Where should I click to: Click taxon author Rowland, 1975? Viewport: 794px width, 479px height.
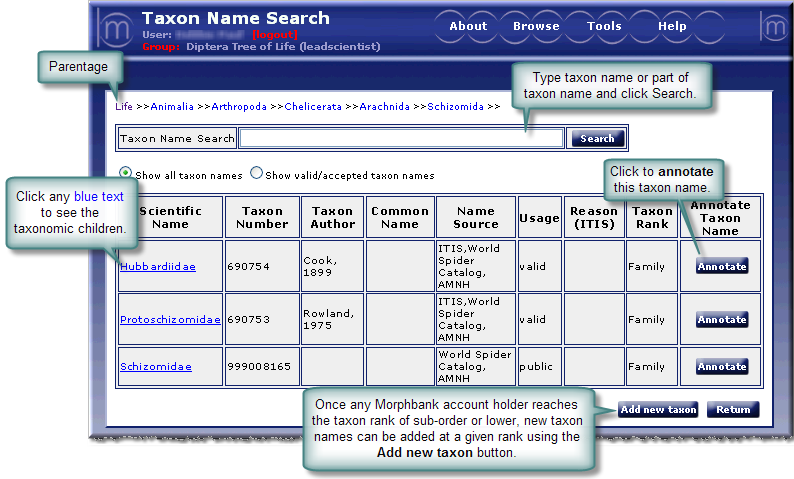click(x=328, y=320)
